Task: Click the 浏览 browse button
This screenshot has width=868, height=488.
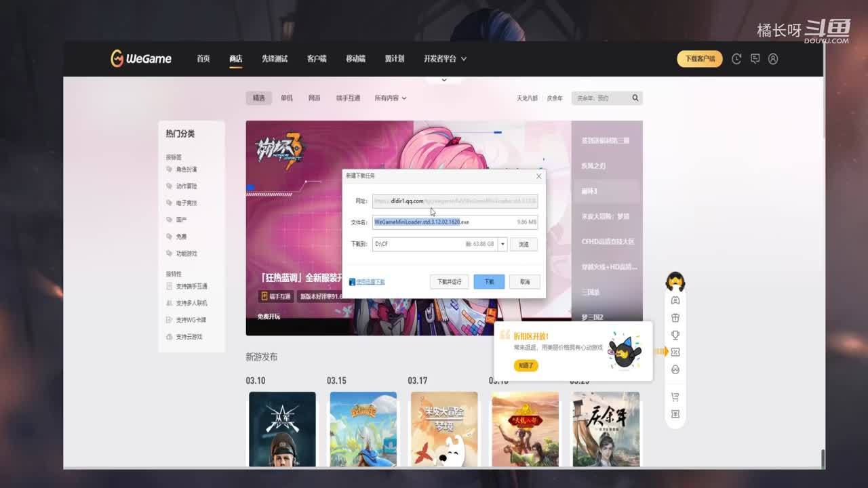Action: (x=524, y=244)
